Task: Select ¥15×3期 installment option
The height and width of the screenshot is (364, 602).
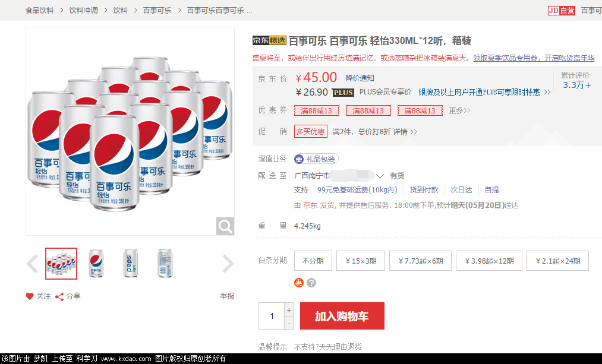Action: [361, 261]
